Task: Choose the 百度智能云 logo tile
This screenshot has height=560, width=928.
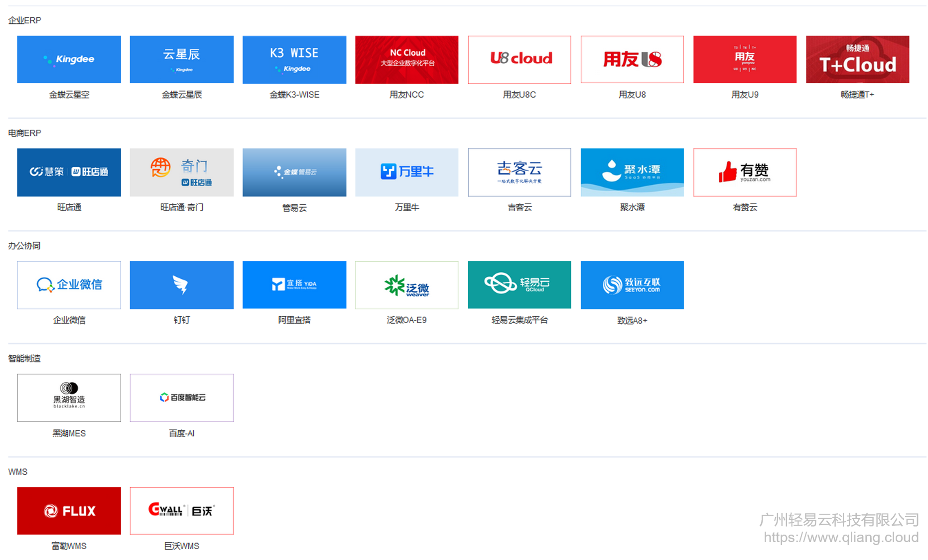Action: pyautogui.click(x=182, y=398)
